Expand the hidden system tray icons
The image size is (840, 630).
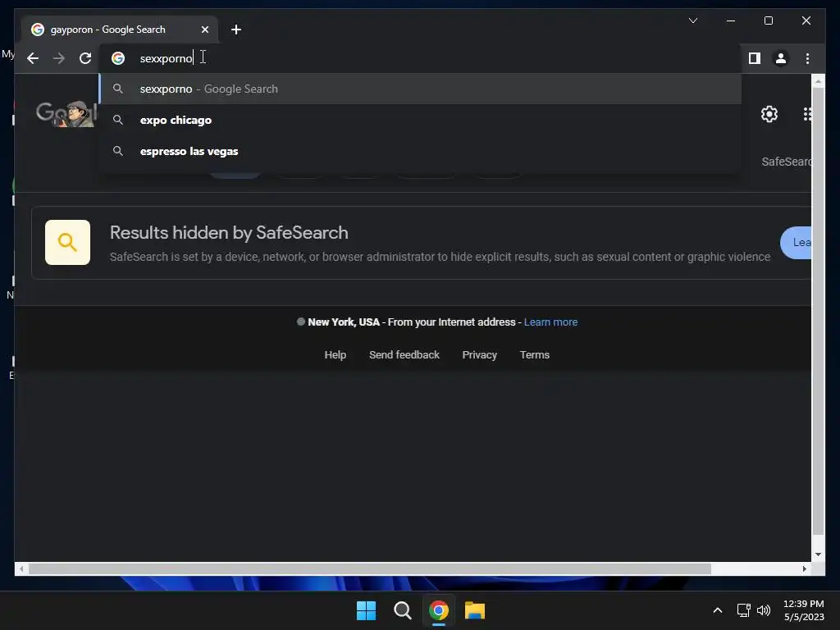point(717,610)
